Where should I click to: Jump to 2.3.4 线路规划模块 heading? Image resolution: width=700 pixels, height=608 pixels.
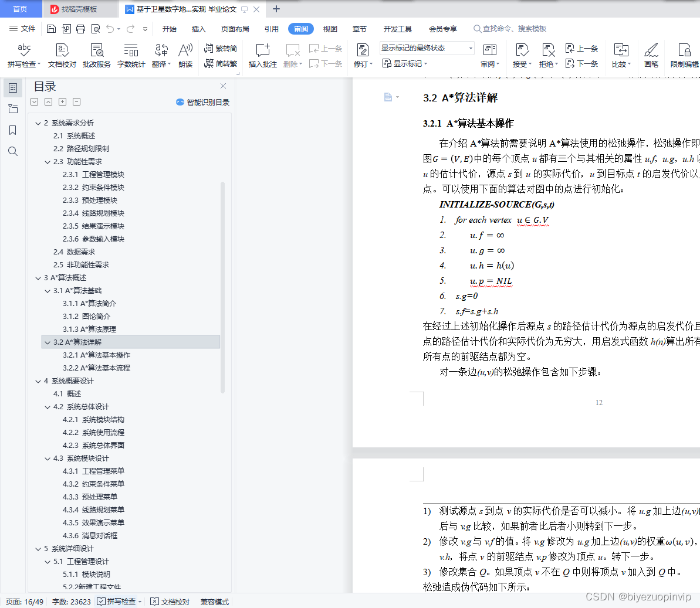[93, 213]
